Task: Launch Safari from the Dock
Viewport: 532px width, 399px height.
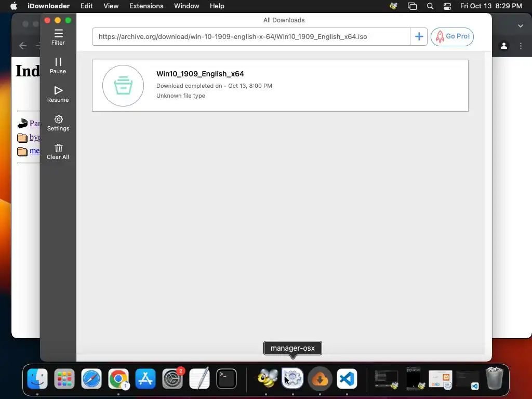Action: [x=91, y=379]
